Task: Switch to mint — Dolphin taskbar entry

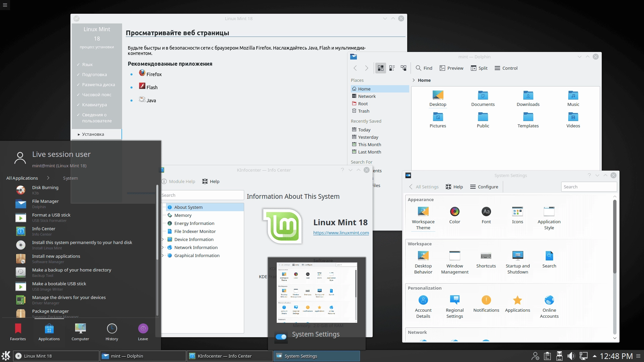Action: click(143, 356)
